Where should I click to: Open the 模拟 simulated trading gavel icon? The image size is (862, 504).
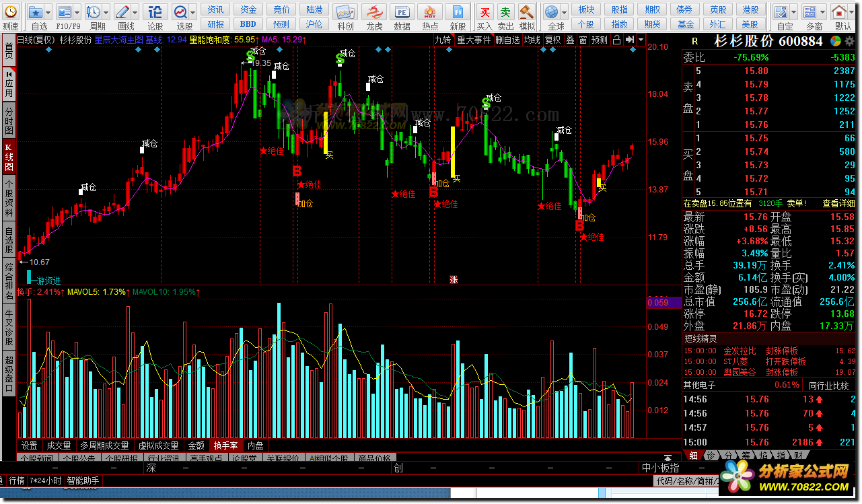tap(527, 12)
